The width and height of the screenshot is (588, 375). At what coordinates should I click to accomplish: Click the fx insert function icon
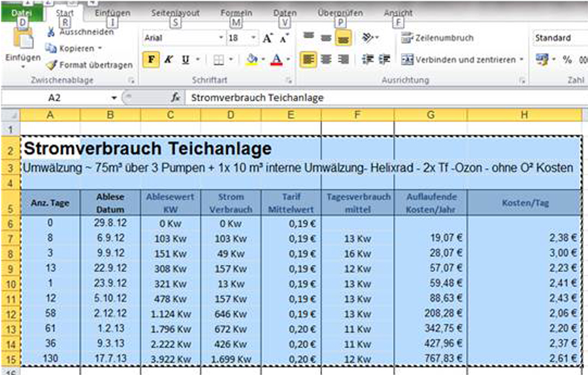(x=175, y=97)
